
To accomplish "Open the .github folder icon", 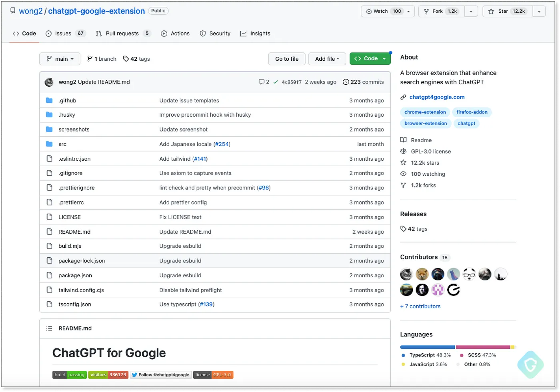I will point(49,100).
